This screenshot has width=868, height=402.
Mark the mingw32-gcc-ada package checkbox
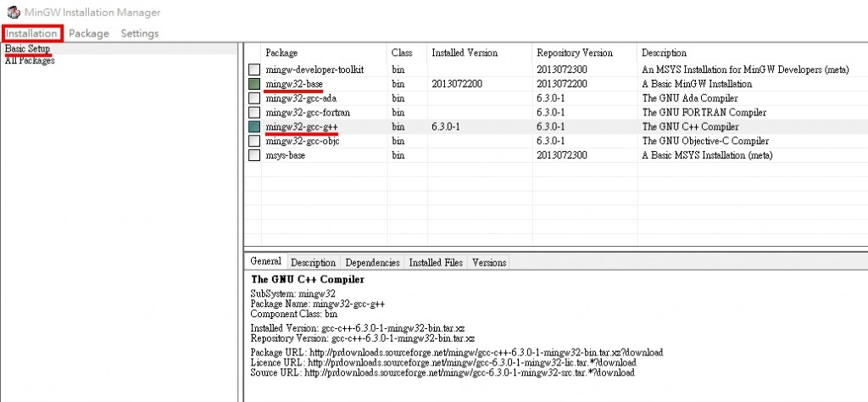click(254, 98)
